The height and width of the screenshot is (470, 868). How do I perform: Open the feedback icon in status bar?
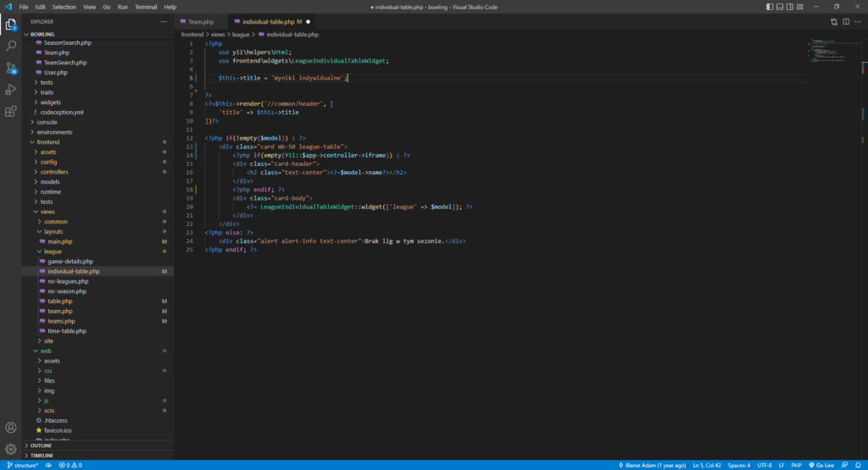click(845, 465)
